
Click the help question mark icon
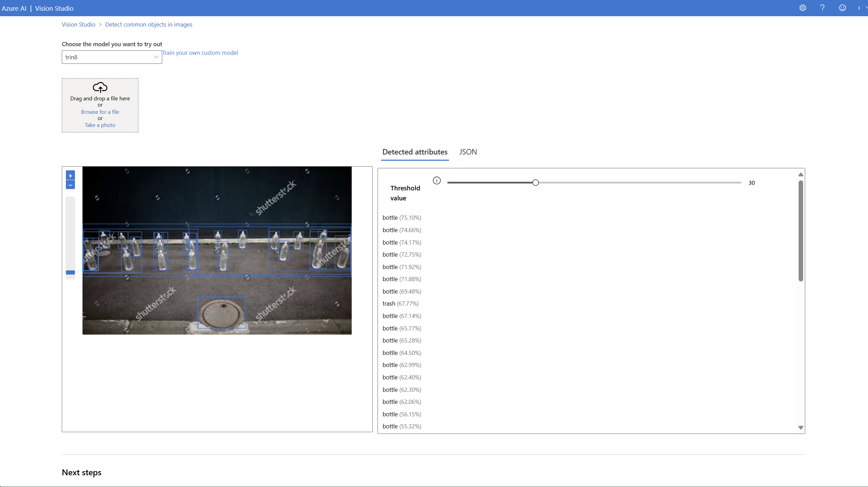coord(822,8)
